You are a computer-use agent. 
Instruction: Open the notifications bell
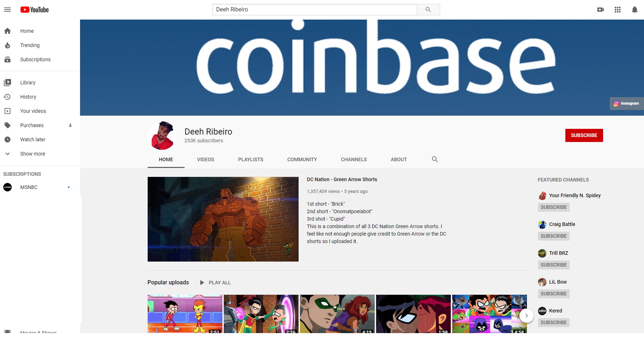coord(635,10)
